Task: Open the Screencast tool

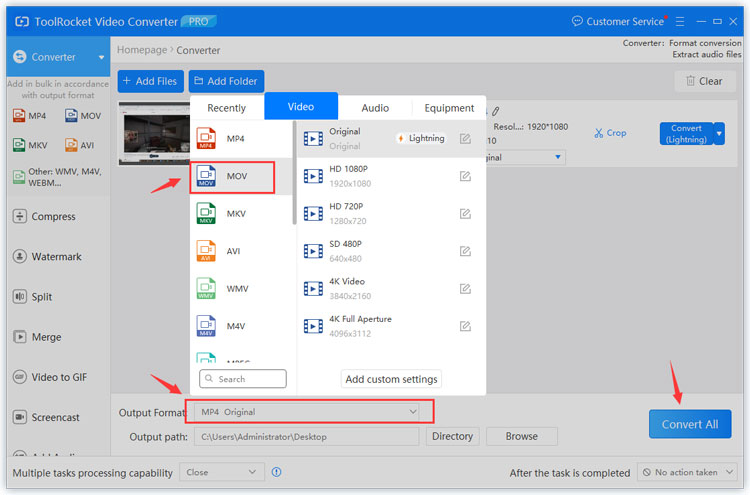Action: click(x=46, y=417)
